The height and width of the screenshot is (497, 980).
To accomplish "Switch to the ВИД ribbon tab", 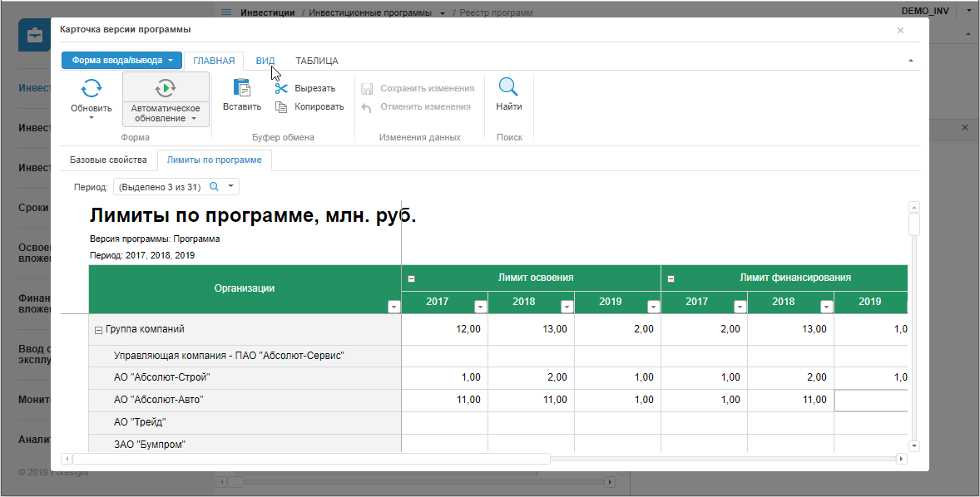I will (265, 61).
